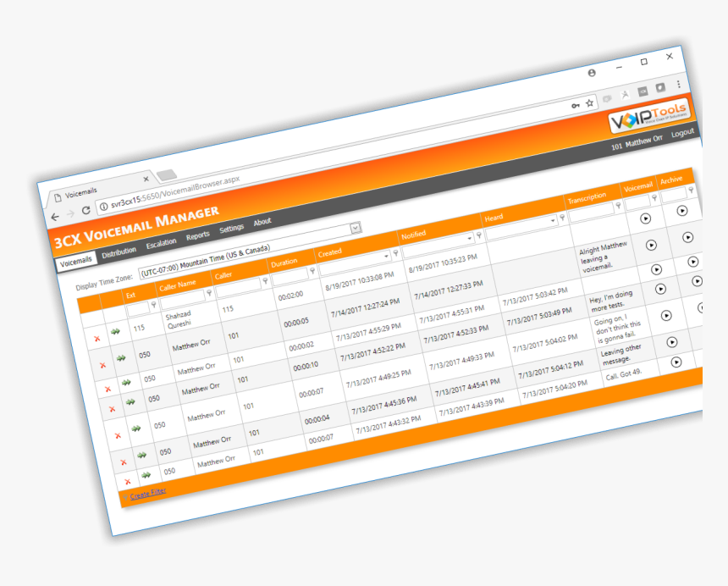Open the Settings tab
The height and width of the screenshot is (586, 728).
pos(231,228)
